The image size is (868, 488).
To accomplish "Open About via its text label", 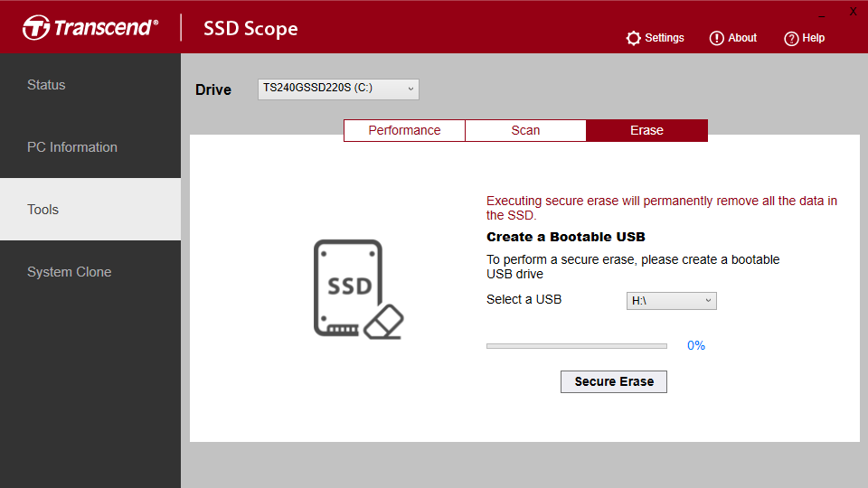I will (x=742, y=38).
